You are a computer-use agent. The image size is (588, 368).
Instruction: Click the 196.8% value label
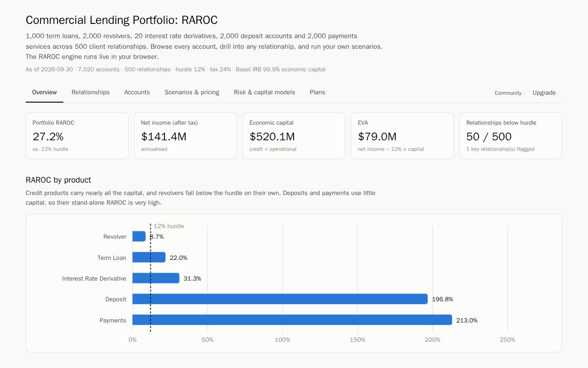click(x=442, y=299)
